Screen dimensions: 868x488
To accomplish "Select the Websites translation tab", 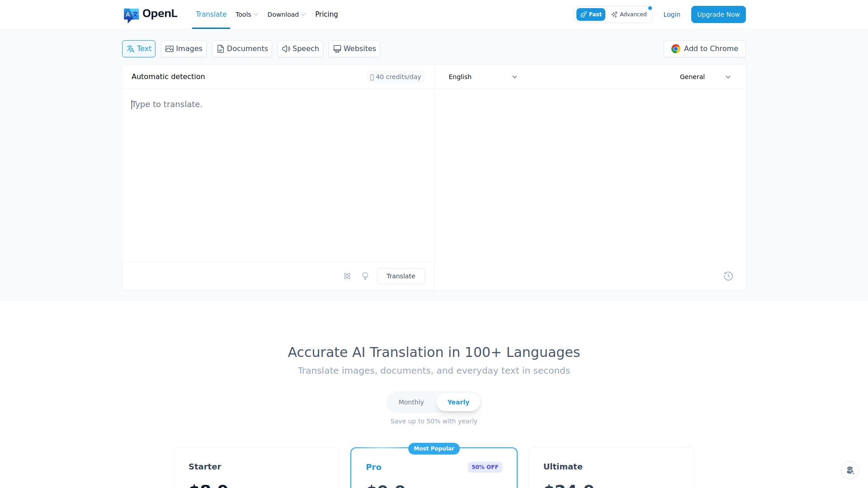I will (354, 49).
